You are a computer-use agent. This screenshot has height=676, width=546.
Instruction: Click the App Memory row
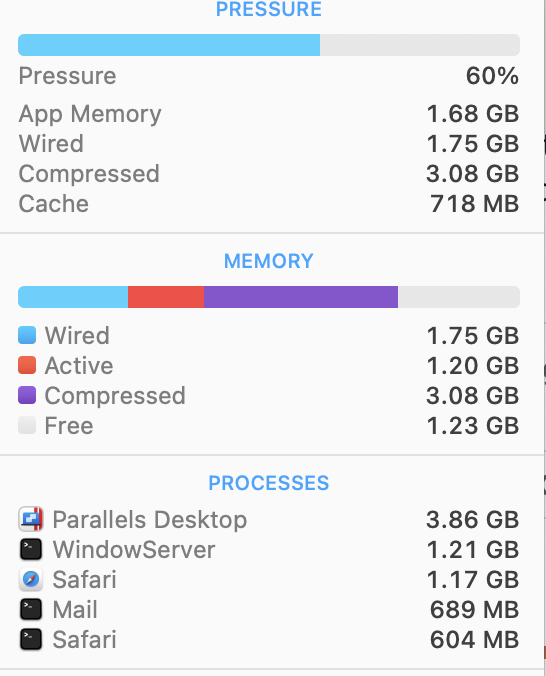pyautogui.click(x=269, y=114)
